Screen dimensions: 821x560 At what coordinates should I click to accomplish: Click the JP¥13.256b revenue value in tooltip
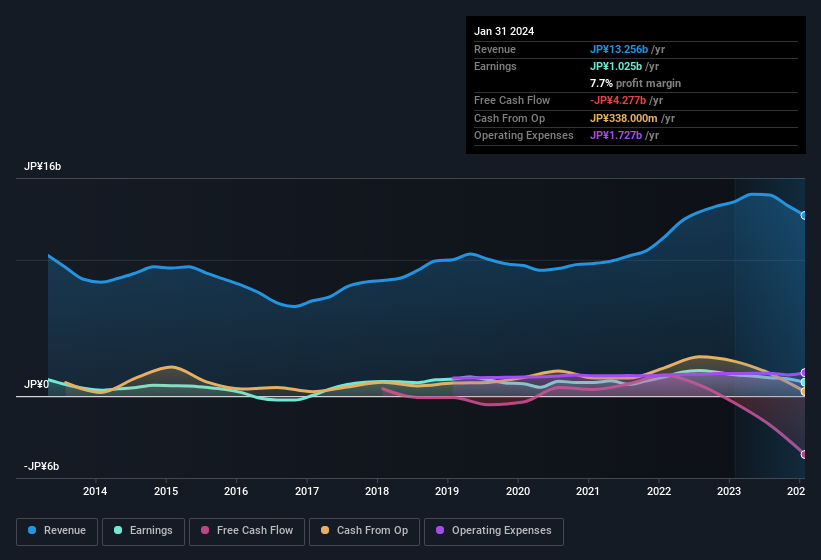coord(618,49)
